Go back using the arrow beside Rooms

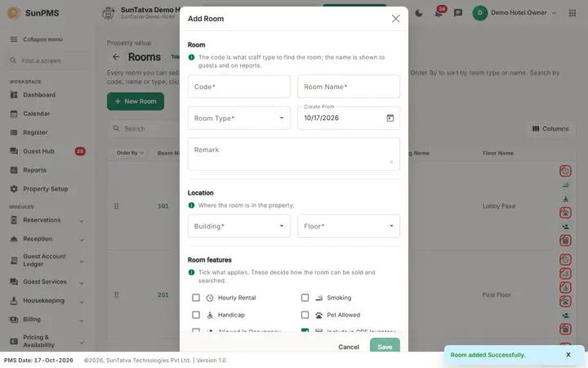coord(116,56)
